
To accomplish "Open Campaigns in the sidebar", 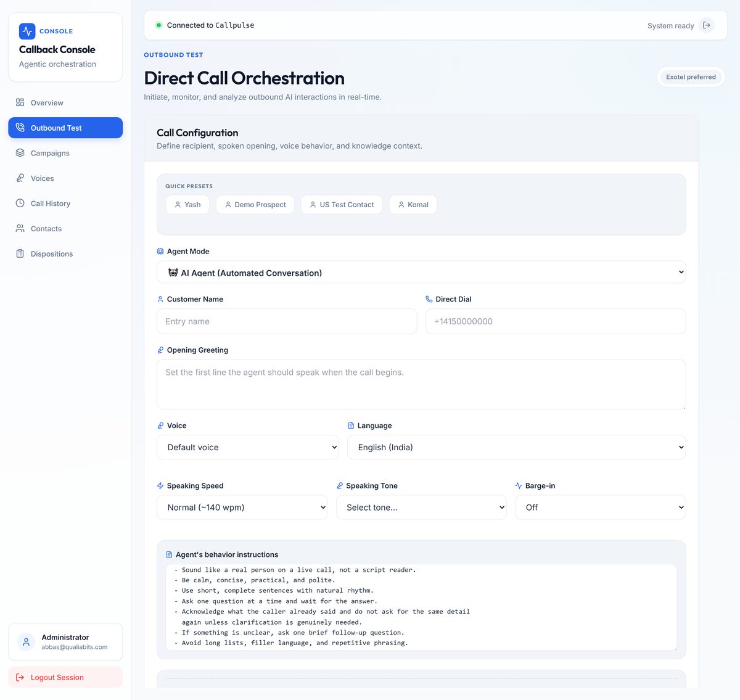I will (65, 153).
